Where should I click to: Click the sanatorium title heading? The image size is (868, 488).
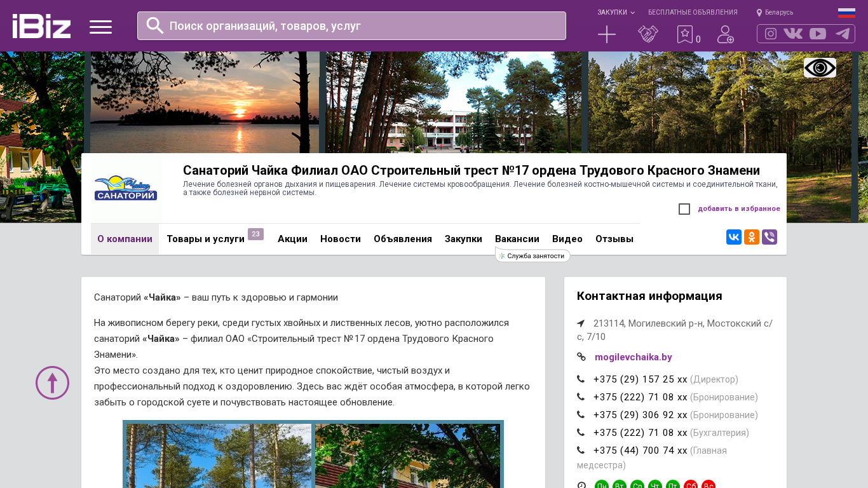pyautogui.click(x=471, y=170)
